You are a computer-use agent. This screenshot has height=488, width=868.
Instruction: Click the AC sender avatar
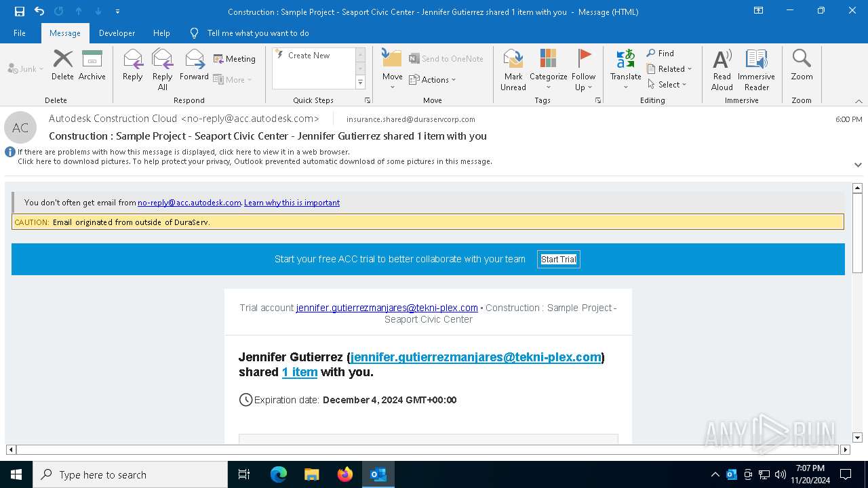pyautogui.click(x=20, y=127)
